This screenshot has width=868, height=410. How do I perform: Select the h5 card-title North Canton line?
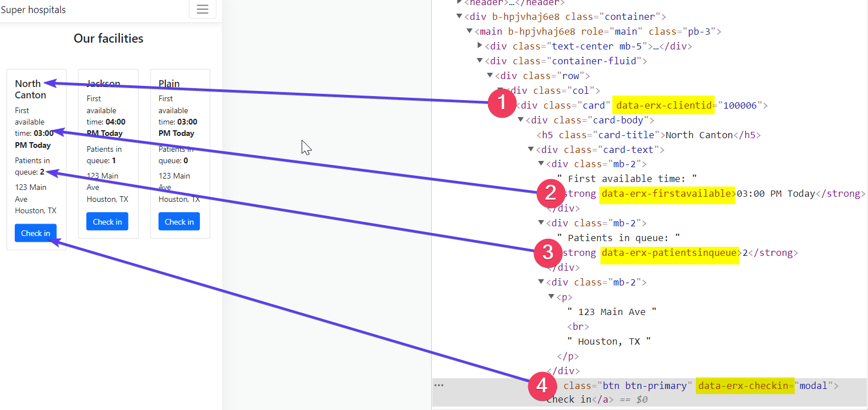[648, 135]
